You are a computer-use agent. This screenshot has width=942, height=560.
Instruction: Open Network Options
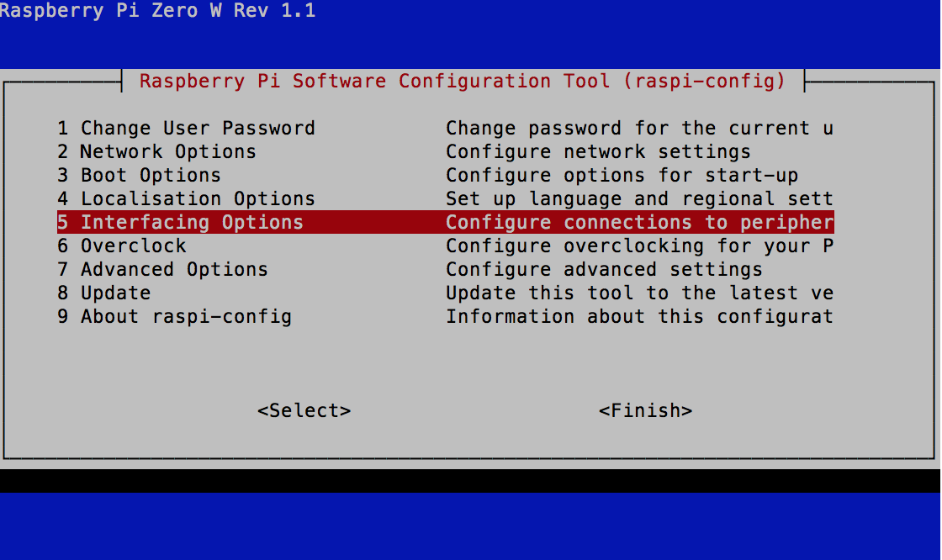(x=167, y=151)
